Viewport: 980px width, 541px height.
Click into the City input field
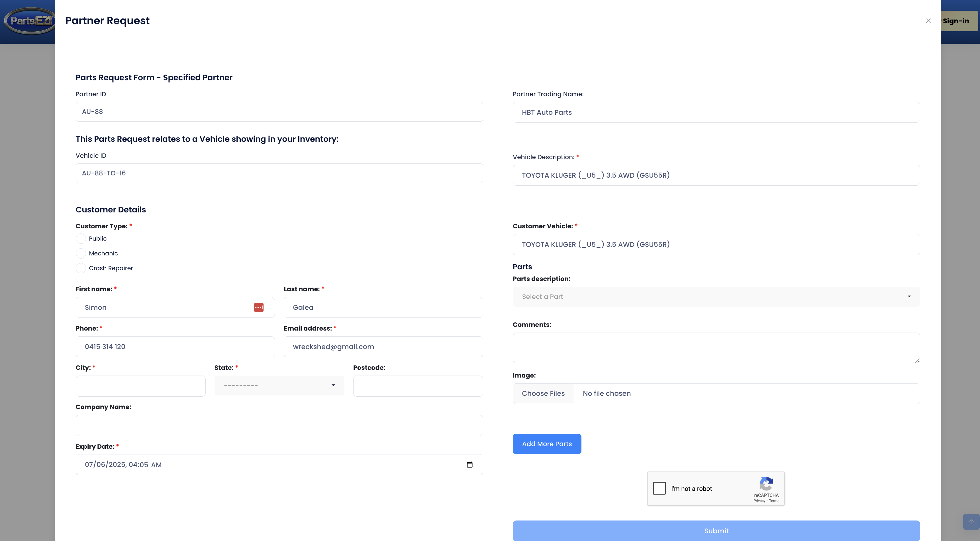click(140, 386)
